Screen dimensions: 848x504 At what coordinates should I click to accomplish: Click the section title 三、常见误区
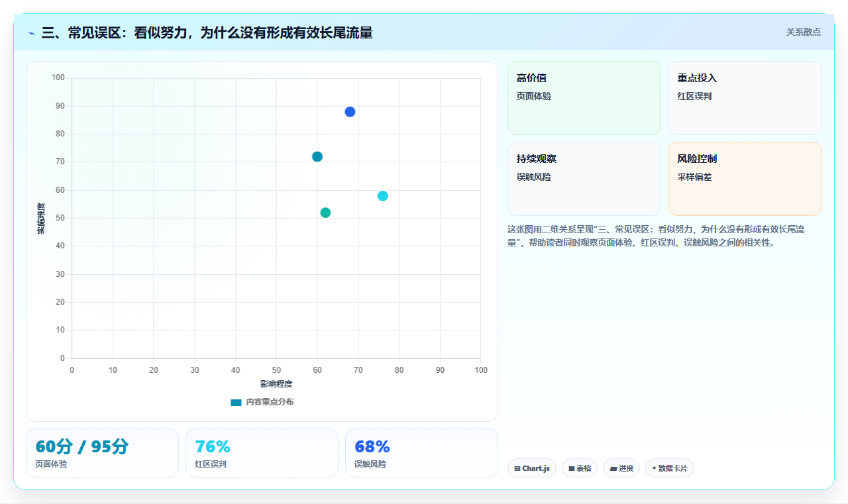(x=207, y=32)
